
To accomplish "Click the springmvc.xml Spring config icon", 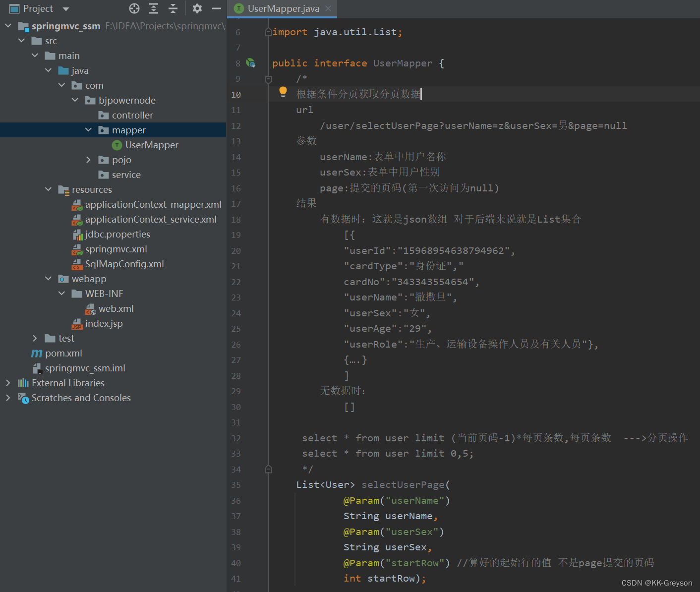I will pos(77,249).
